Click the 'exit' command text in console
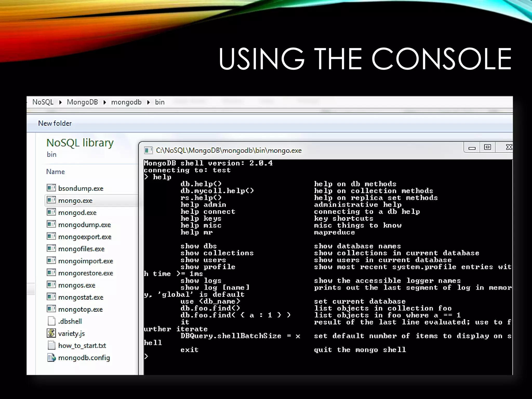 pos(189,350)
